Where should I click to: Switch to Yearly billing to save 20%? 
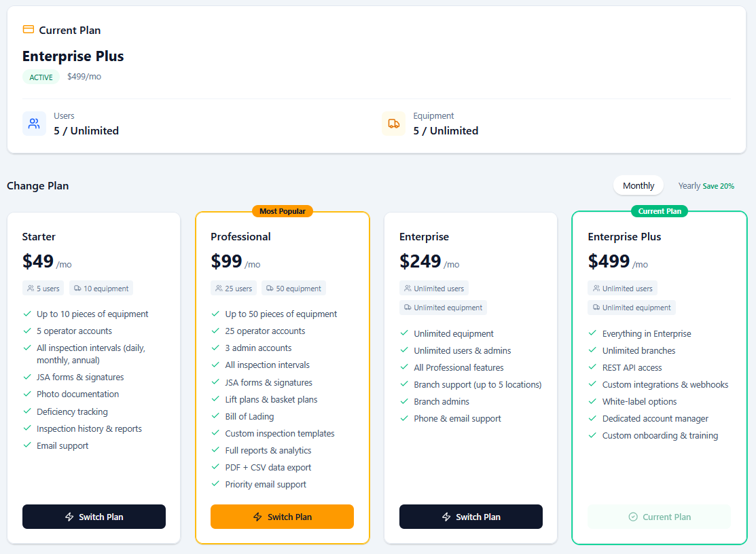[x=706, y=185]
